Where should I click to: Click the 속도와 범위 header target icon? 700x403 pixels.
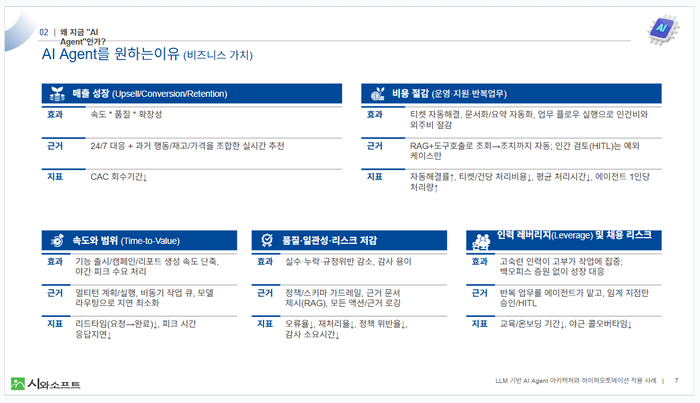click(57, 241)
